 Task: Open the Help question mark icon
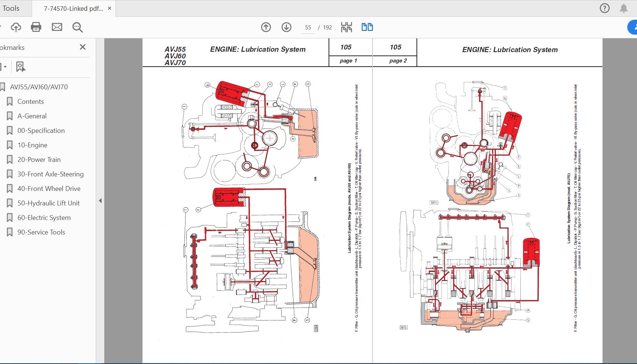(x=605, y=8)
